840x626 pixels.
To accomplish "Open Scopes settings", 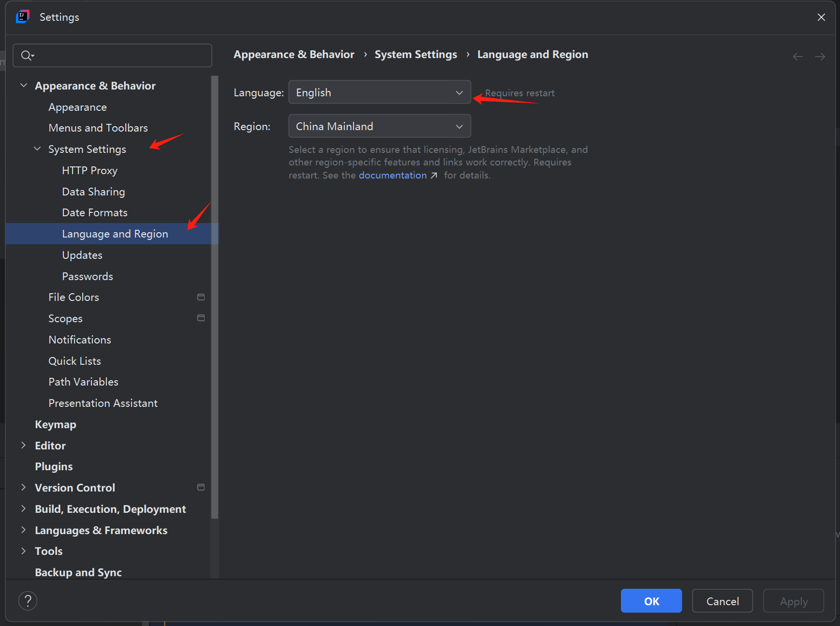I will (65, 318).
